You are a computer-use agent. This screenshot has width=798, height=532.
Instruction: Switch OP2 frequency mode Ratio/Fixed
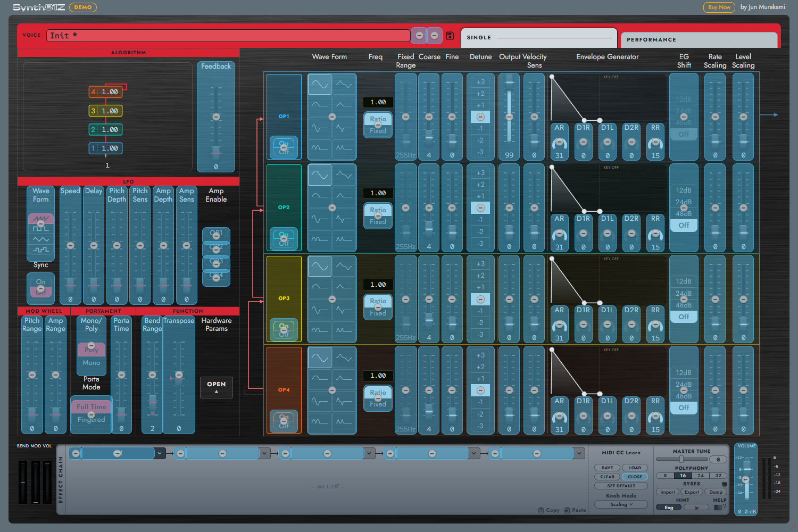(x=378, y=216)
